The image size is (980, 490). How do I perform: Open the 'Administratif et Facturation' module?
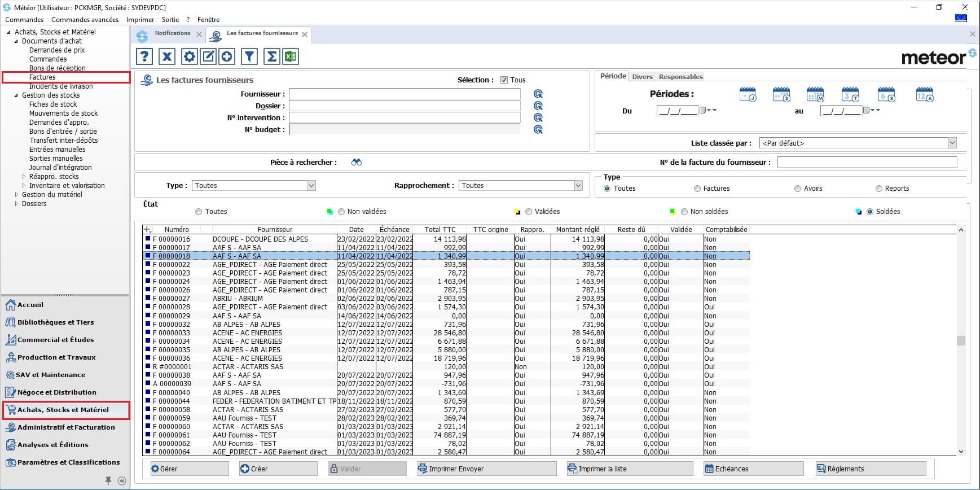pos(66,427)
